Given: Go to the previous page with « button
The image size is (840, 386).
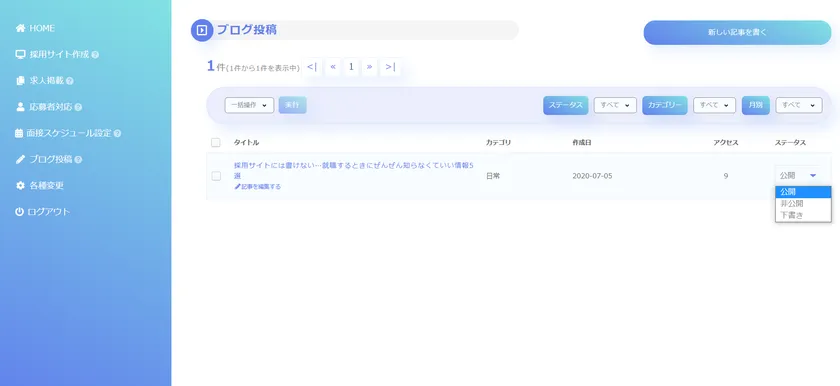Looking at the screenshot, I should (333, 67).
